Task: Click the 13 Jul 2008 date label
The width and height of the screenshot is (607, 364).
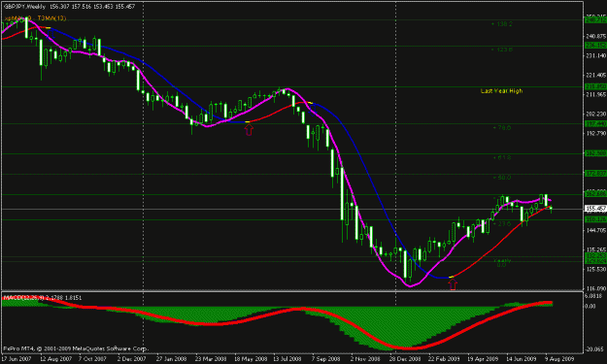Action: tap(287, 359)
